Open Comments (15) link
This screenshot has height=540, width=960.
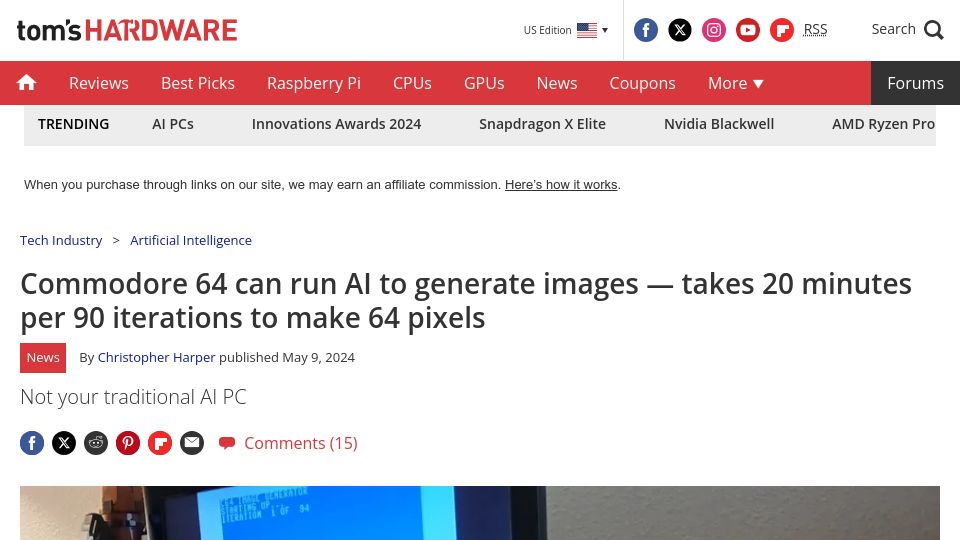[x=288, y=443]
